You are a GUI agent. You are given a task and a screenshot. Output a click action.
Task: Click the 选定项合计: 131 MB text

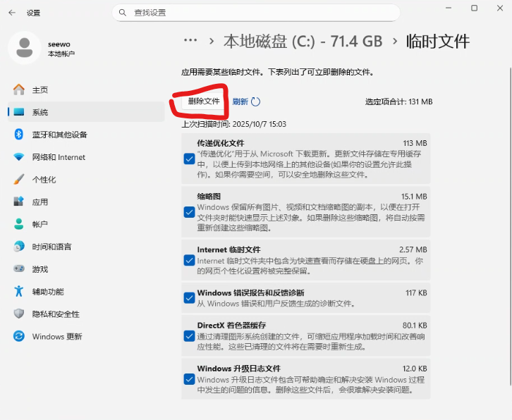pos(398,101)
